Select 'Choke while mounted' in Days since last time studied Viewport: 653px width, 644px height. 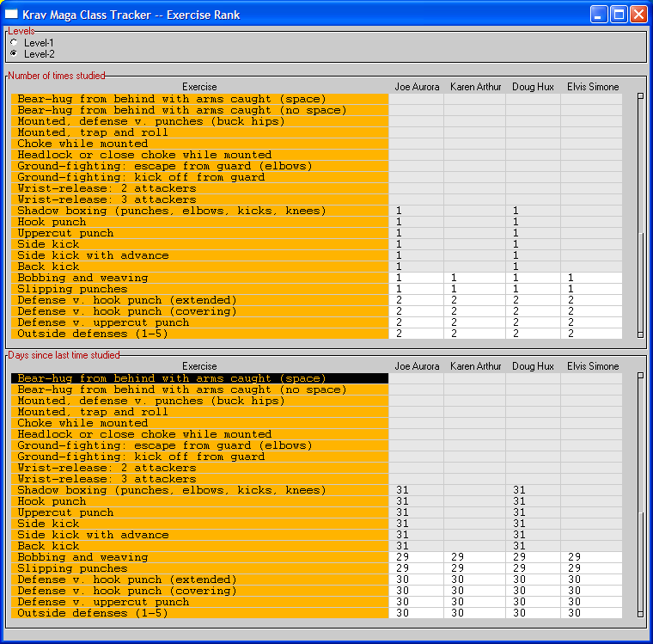pos(199,423)
